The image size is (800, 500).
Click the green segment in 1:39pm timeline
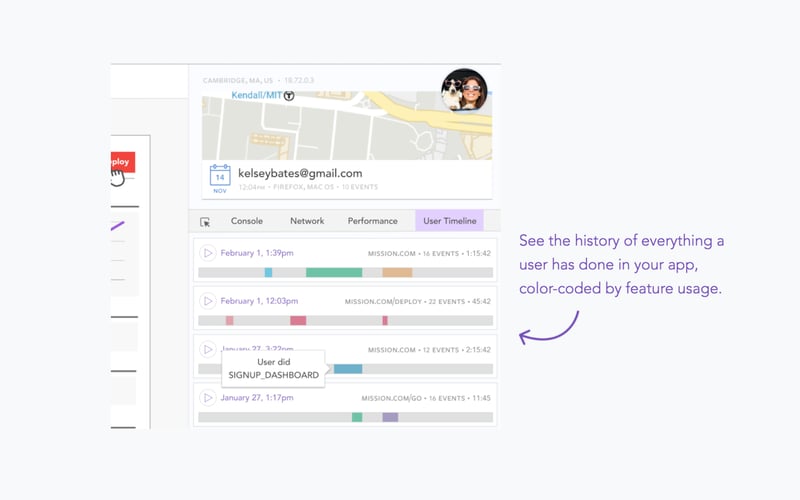[x=334, y=272]
